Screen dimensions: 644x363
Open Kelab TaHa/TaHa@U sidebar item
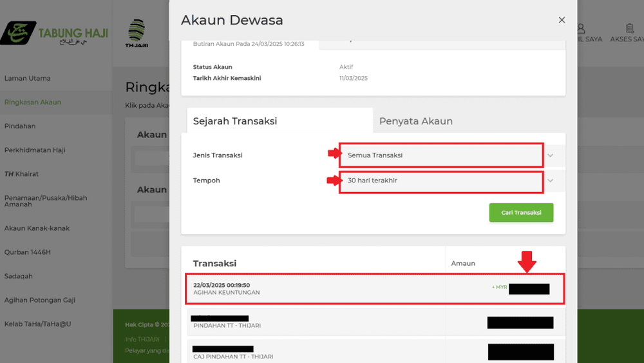point(38,324)
